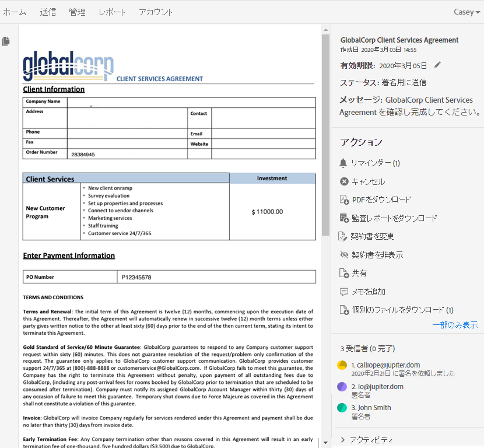Click the キャンセル action

click(368, 181)
